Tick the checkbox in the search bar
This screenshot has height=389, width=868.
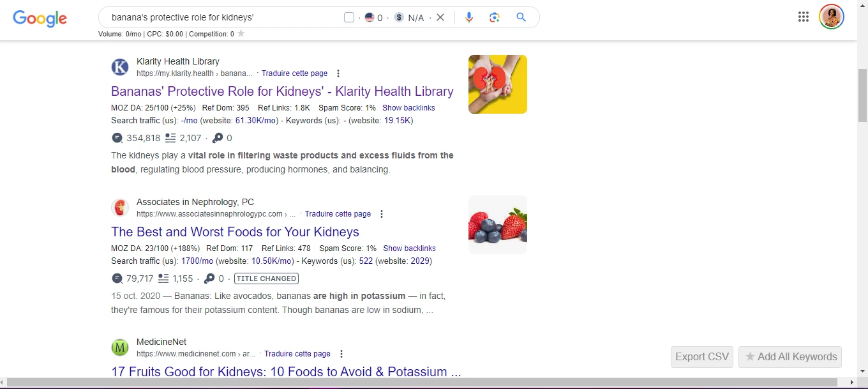pyautogui.click(x=349, y=17)
